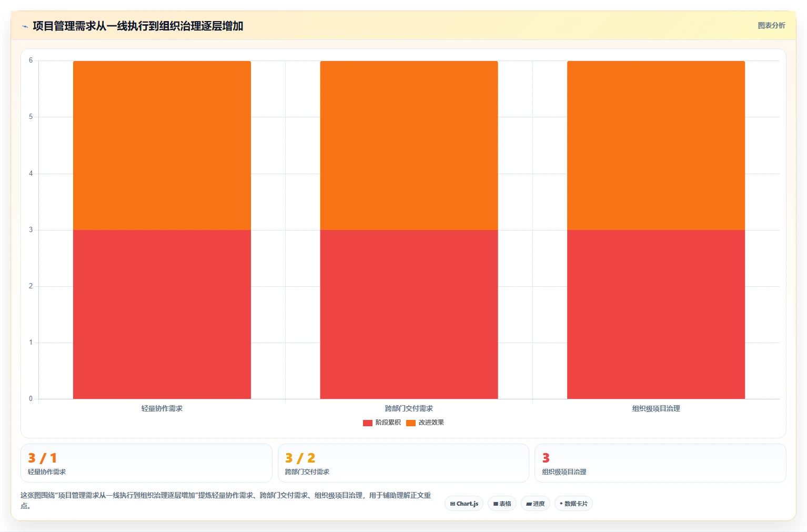Click the red bar segment for 轻量协作需求
The height and width of the screenshot is (532, 807).
(162, 314)
